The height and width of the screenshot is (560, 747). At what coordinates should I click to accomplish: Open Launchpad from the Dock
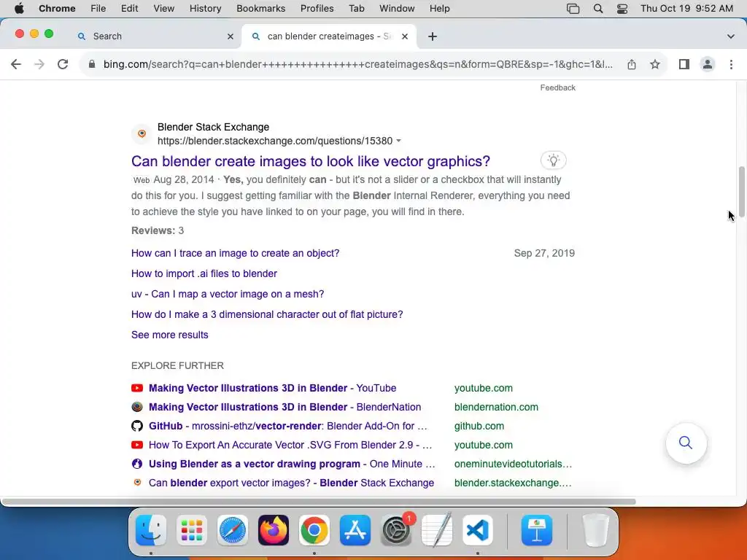192,530
